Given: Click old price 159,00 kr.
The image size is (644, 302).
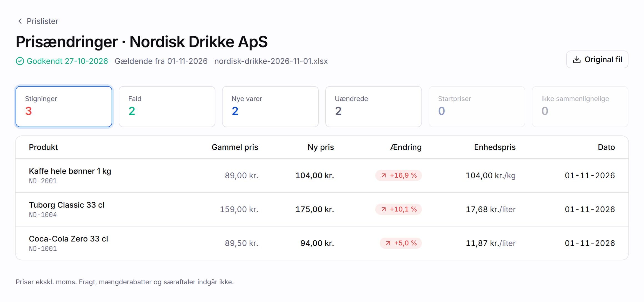Looking at the screenshot, I should (x=239, y=209).
